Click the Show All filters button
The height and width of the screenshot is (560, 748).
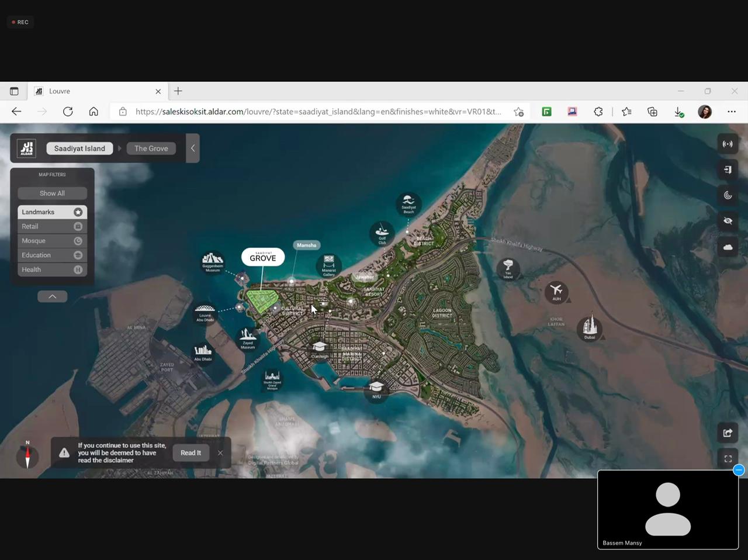52,193
